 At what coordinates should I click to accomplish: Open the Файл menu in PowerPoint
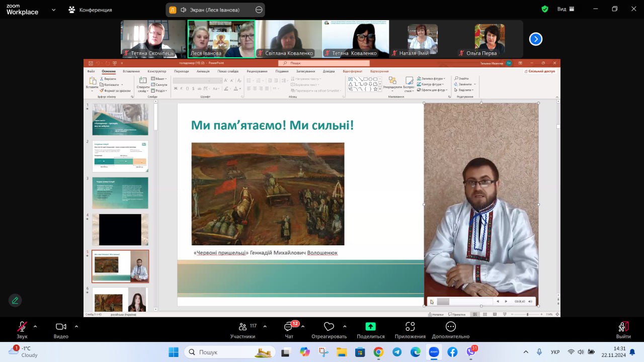(x=91, y=71)
